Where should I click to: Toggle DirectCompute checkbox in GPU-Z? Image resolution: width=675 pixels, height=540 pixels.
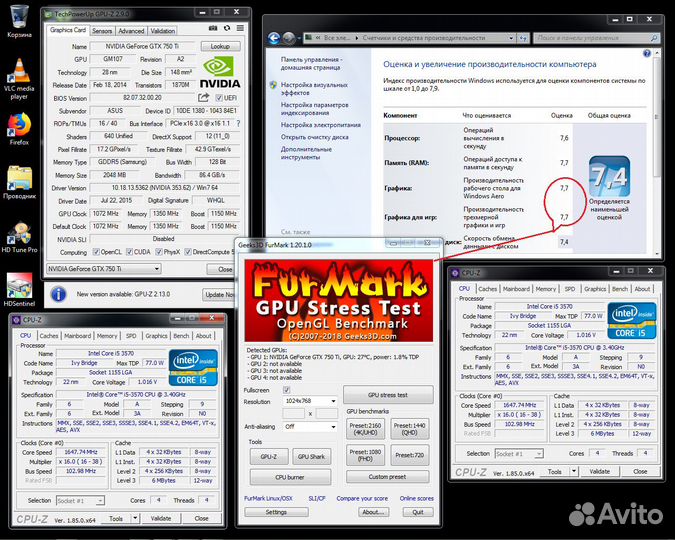click(188, 251)
